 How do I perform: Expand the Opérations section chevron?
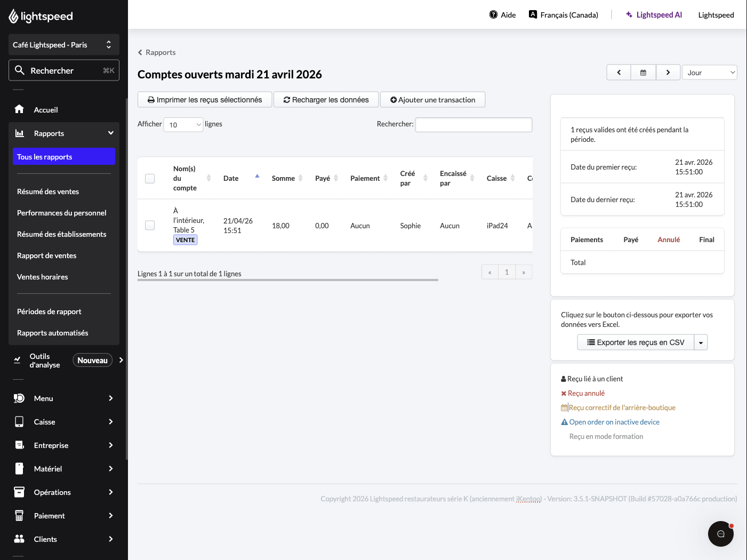tap(111, 492)
